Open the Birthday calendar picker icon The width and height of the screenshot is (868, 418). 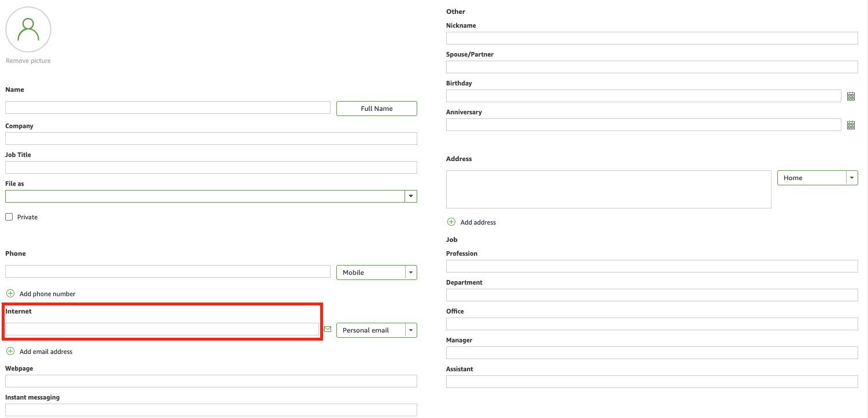(851, 96)
